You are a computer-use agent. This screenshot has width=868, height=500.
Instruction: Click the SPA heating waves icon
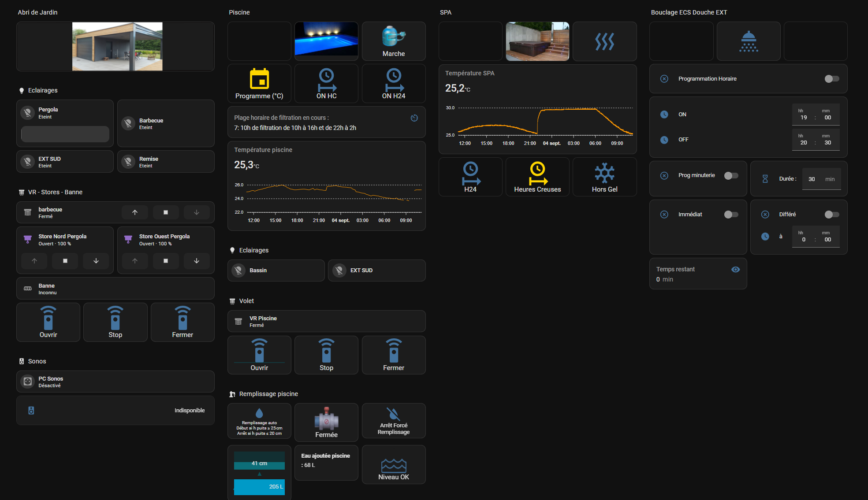[604, 42]
